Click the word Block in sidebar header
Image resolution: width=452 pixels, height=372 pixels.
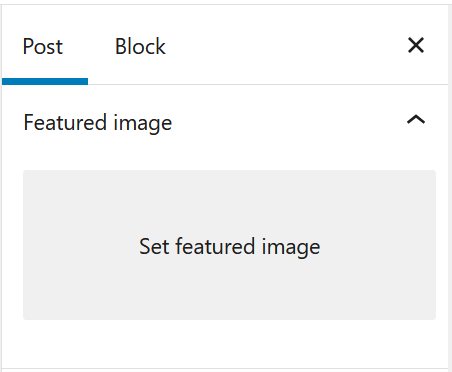click(140, 46)
